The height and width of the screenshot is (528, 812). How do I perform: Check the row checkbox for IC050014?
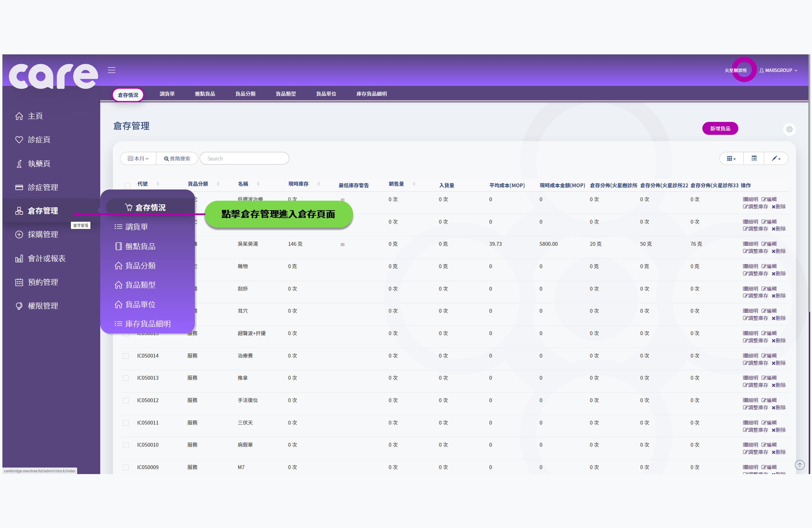click(126, 356)
